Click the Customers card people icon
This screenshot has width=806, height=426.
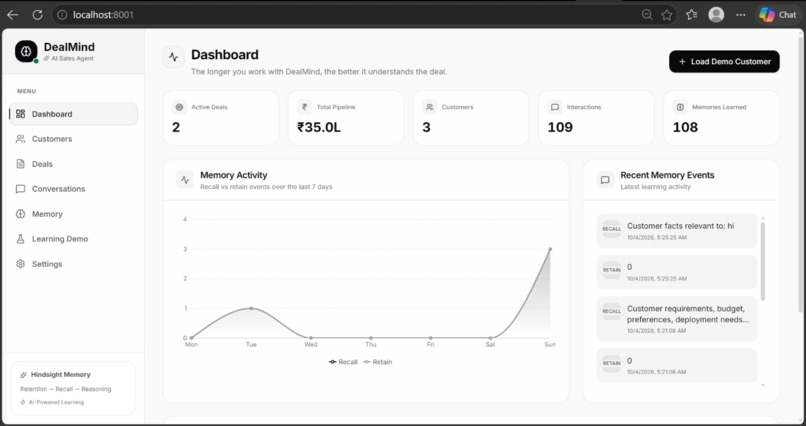click(430, 107)
